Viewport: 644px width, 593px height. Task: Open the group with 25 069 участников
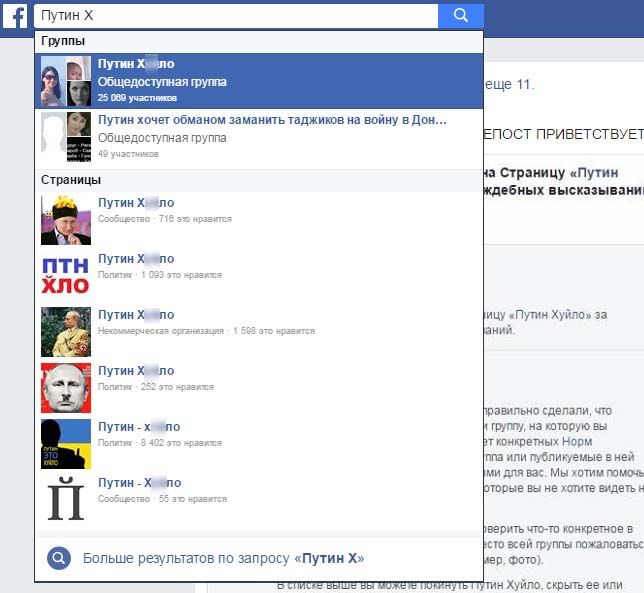pyautogui.click(x=259, y=81)
